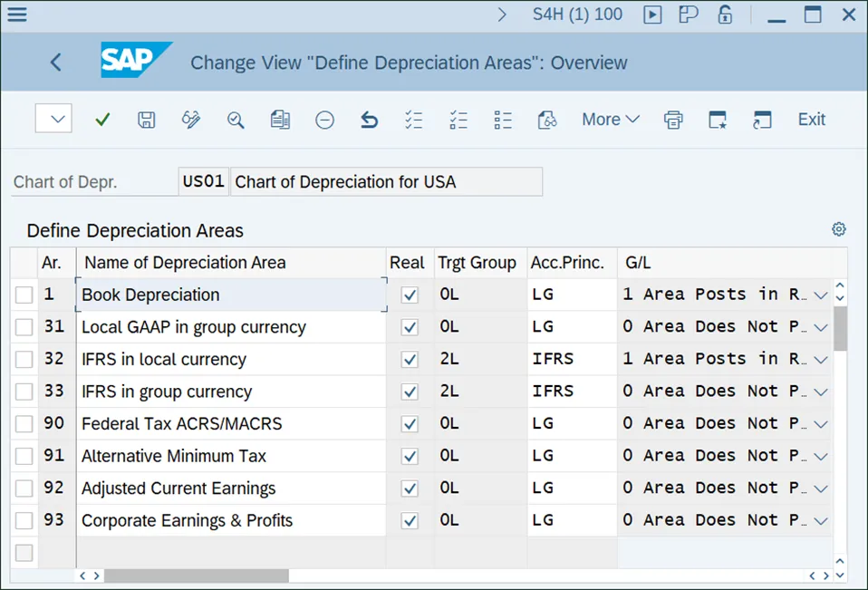Click the green checkmark Enter icon
This screenshot has width=868, height=590.
[102, 120]
